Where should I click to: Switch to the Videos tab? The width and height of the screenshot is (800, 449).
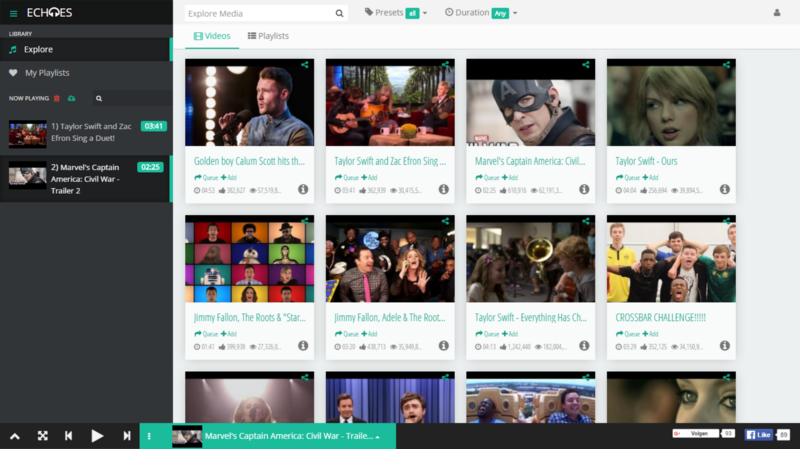coord(212,36)
